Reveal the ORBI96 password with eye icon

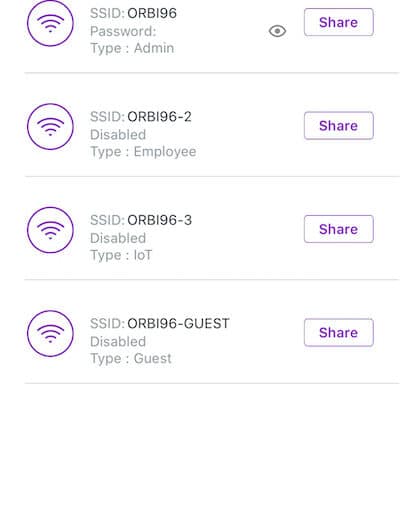click(277, 31)
